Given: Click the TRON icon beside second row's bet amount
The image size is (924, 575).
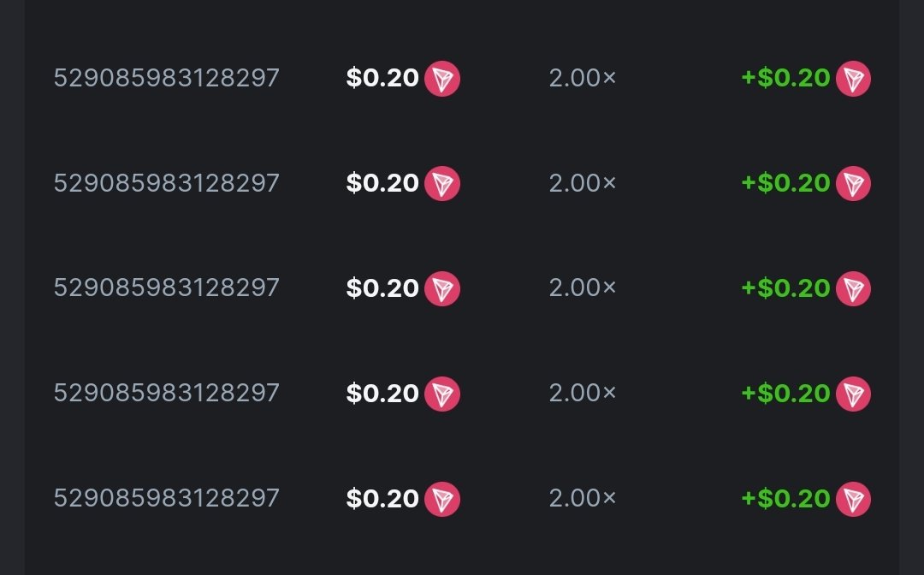Looking at the screenshot, I should pos(442,183).
